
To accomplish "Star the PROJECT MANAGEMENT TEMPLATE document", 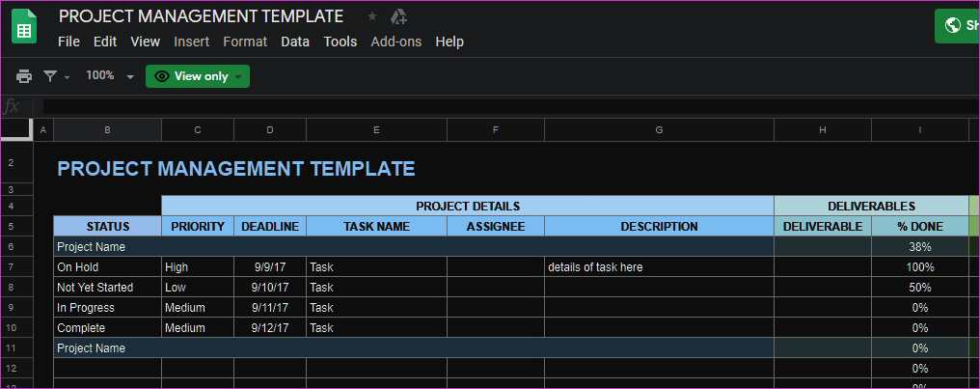I will tap(372, 16).
